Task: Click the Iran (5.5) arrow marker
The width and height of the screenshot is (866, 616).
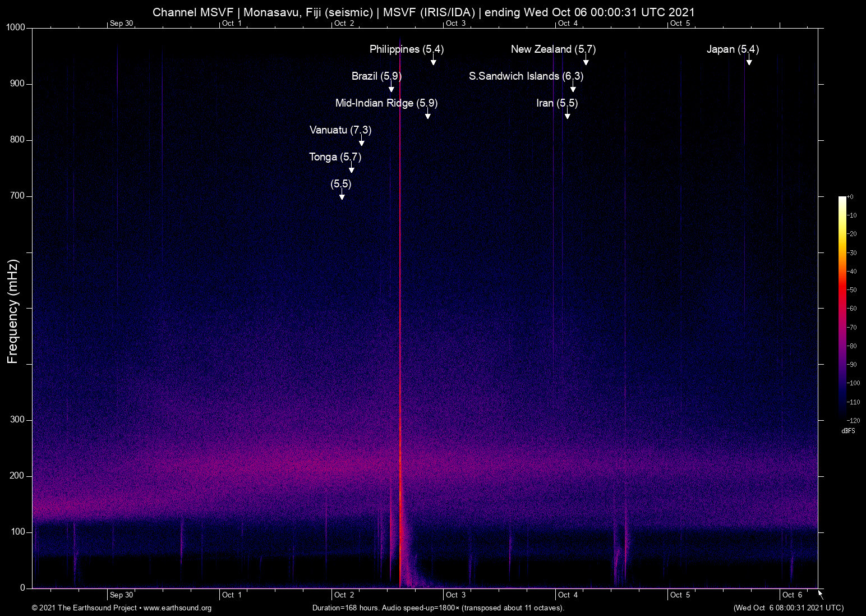Action: tap(568, 114)
